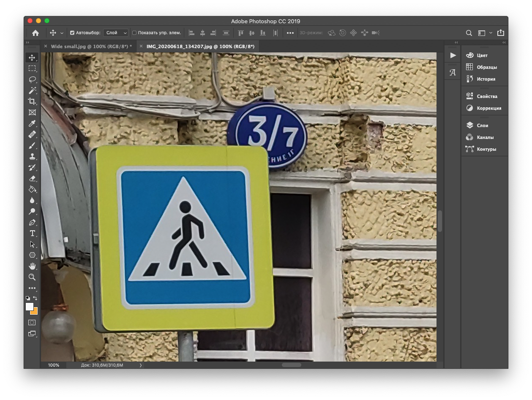This screenshot has height=400, width=532.
Task: Select the Clone Stamp tool
Action: [x=32, y=156]
